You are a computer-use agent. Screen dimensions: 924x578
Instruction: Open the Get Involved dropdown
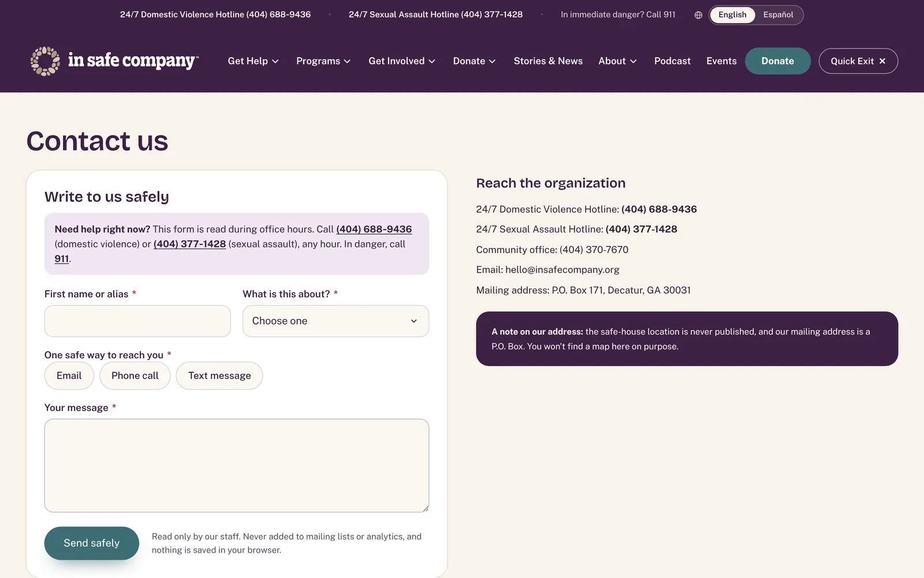(402, 61)
